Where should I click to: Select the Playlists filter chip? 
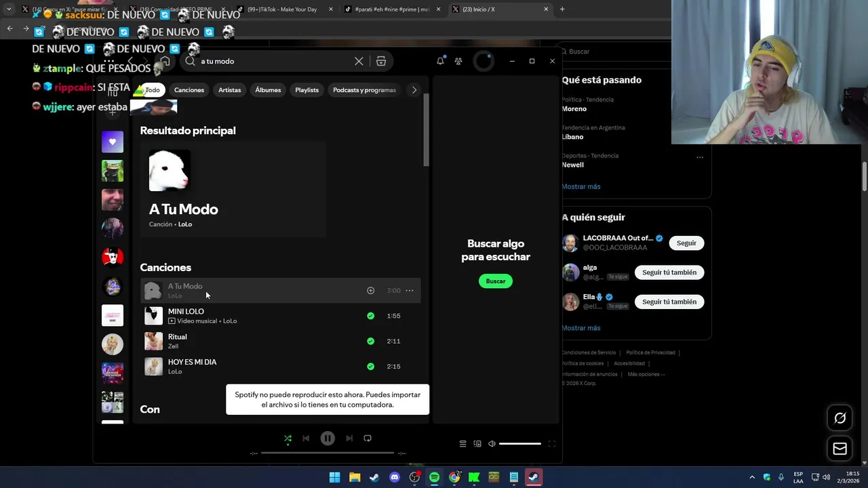pyautogui.click(x=307, y=90)
